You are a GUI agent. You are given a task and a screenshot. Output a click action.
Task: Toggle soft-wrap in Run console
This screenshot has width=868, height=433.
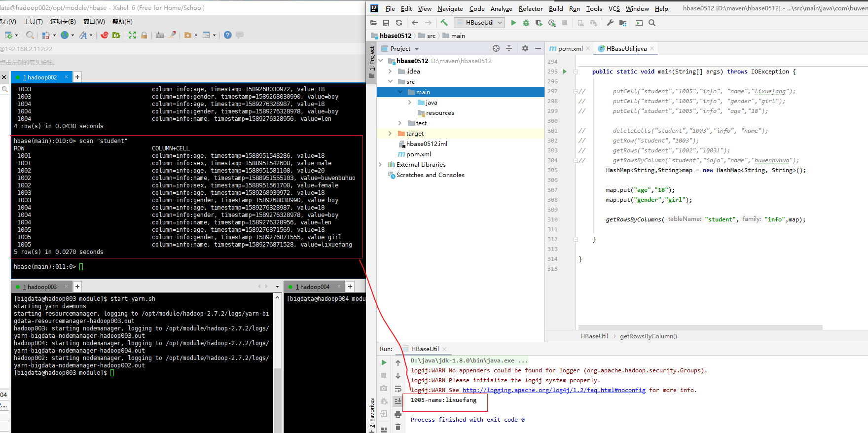[398, 389]
